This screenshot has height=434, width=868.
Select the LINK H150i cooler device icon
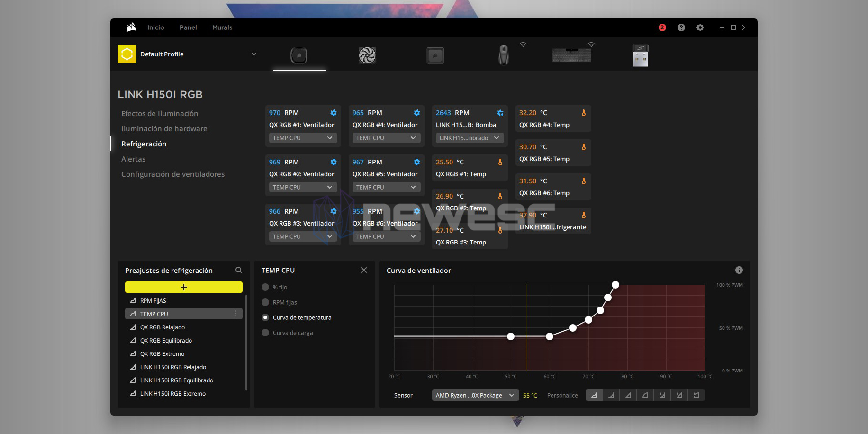[299, 55]
